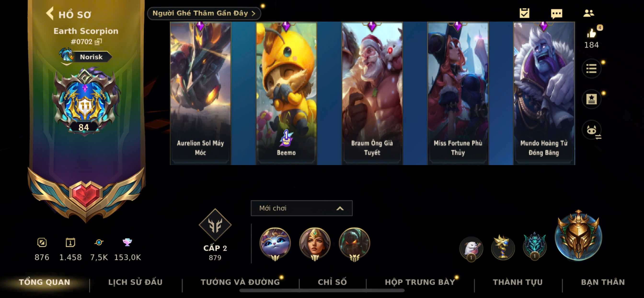Select the Braum Ông Già Tuyết card
644x298 pixels.
point(372,93)
